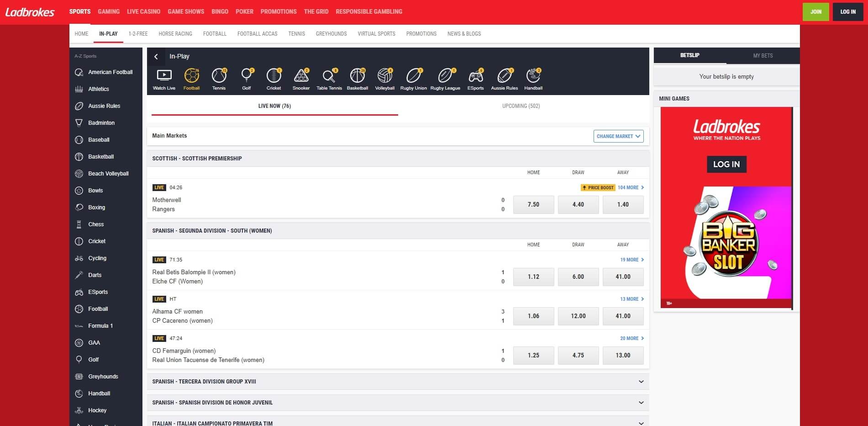Open the Tennis in-play sport icon
The height and width of the screenshot is (426, 868).
(219, 77)
